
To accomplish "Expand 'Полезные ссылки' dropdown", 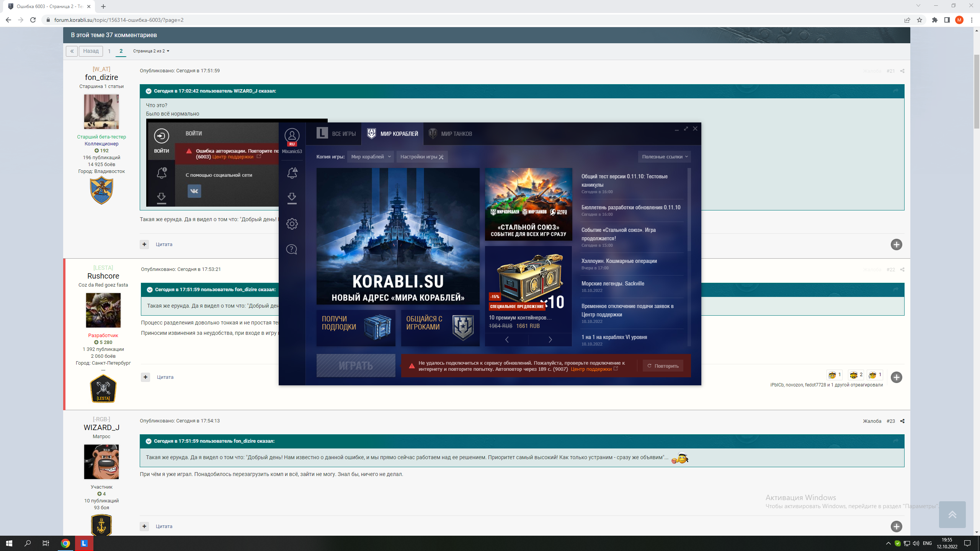I will click(x=665, y=156).
